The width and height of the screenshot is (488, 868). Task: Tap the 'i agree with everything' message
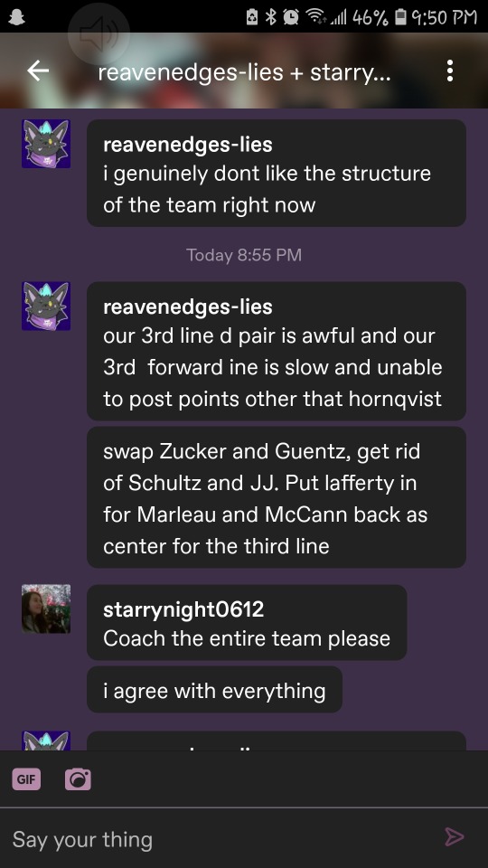click(215, 690)
